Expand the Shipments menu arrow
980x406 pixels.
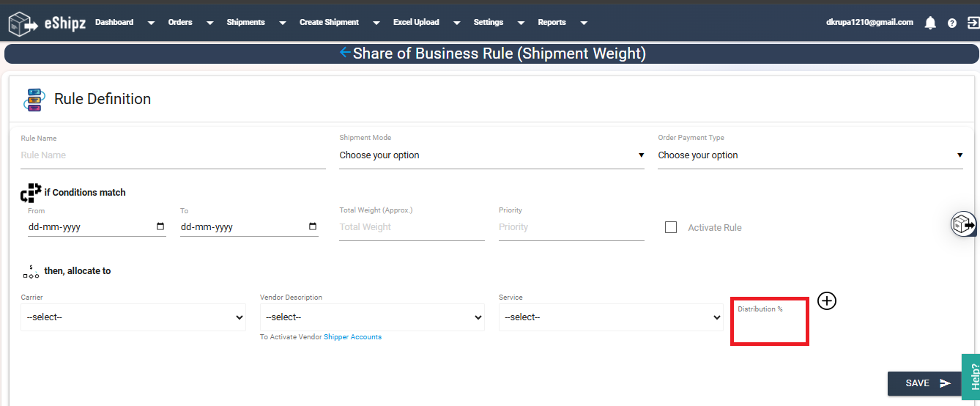282,23
